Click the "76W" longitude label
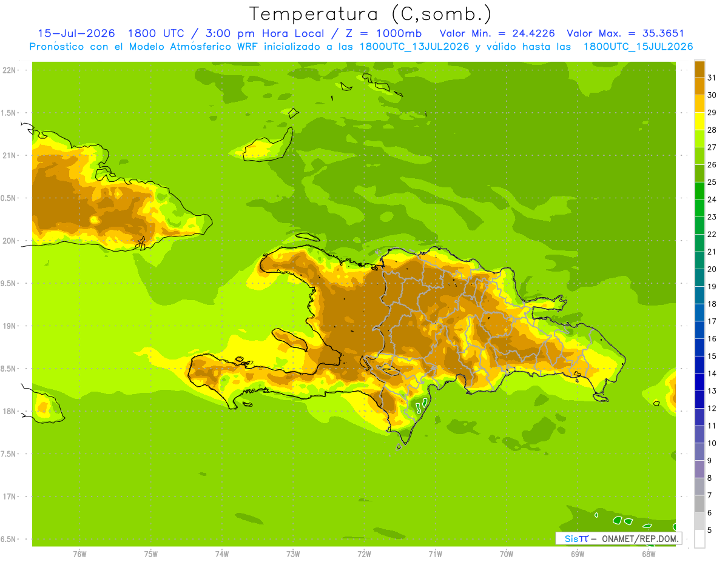The width and height of the screenshot is (728, 562). point(79,554)
